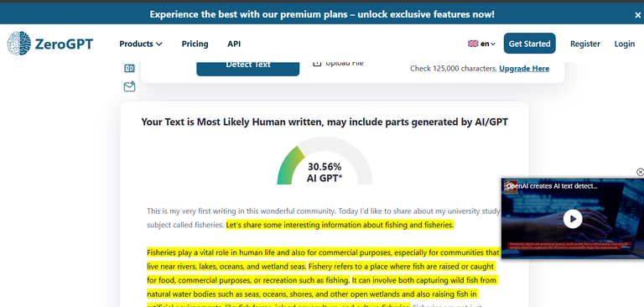644x307 pixels.
Task: Click the 30.56% AI GPT gauge
Action: pos(325,161)
